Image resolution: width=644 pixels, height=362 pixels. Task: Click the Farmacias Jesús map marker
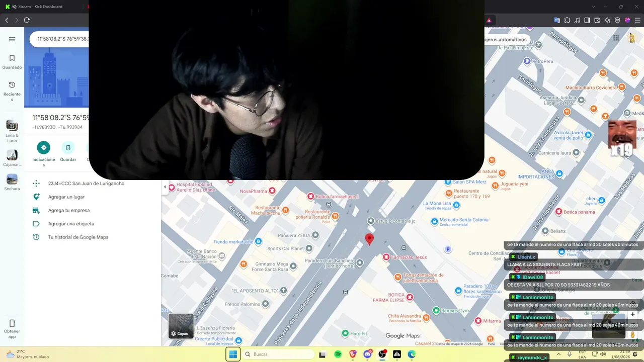[x=386, y=257]
